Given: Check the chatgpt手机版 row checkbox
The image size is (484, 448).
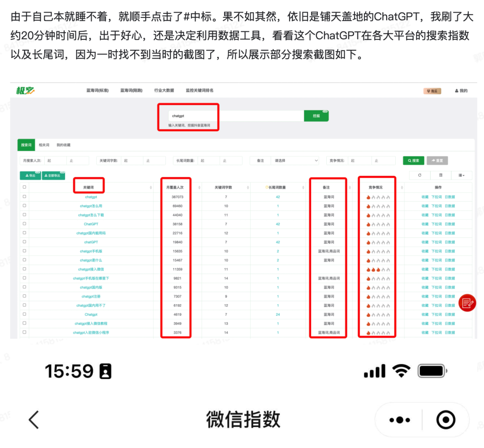Looking at the screenshot, I should click(24, 251).
